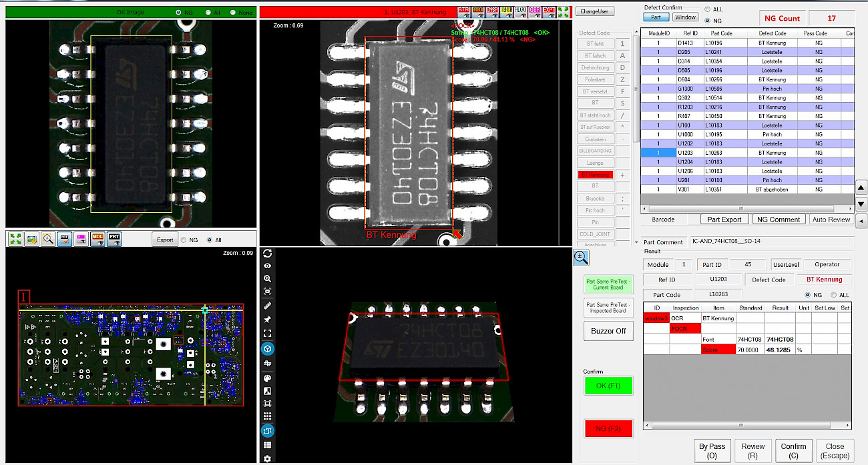The image size is (868, 465).
Task: Select table row with Ref ID V301
Action: (748, 189)
